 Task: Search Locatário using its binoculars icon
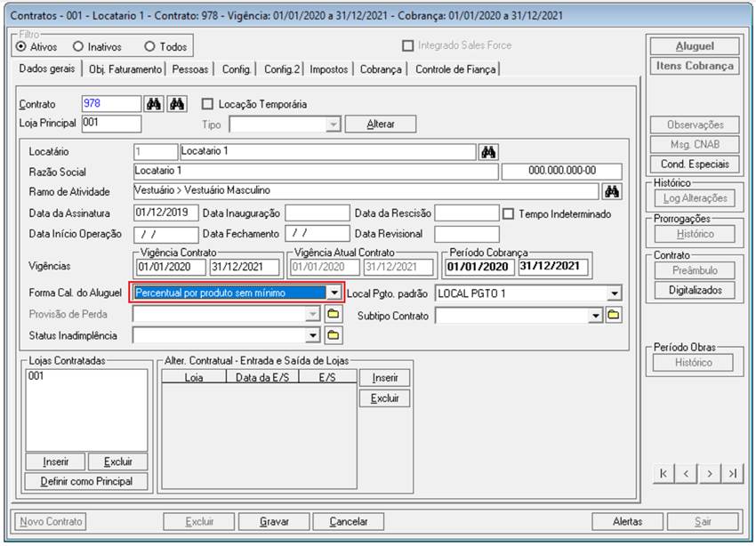click(x=488, y=152)
